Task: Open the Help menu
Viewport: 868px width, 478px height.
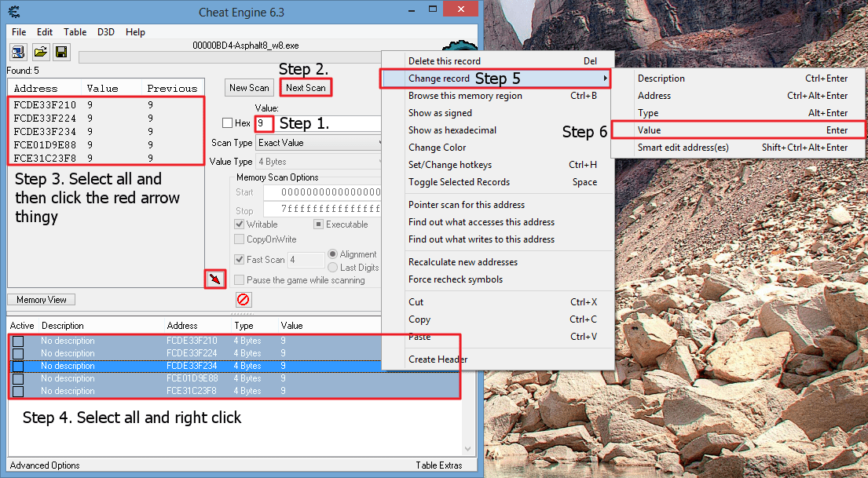Action: point(135,32)
